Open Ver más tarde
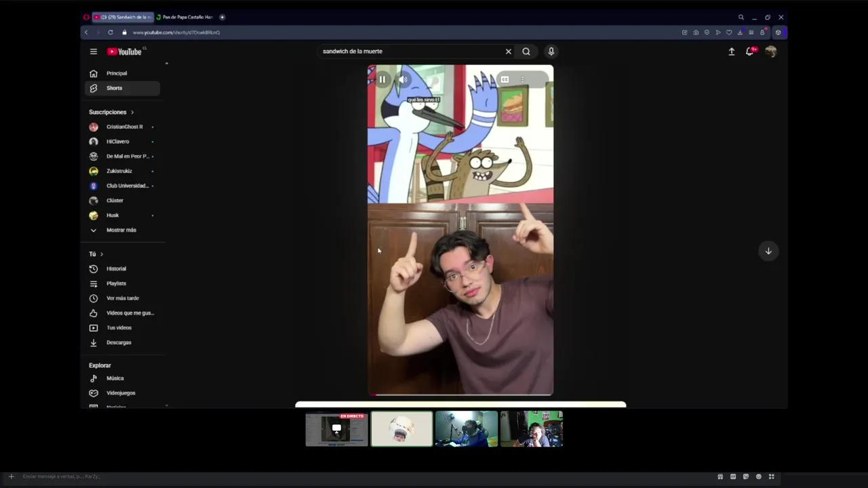This screenshot has width=868, height=488. (x=122, y=298)
